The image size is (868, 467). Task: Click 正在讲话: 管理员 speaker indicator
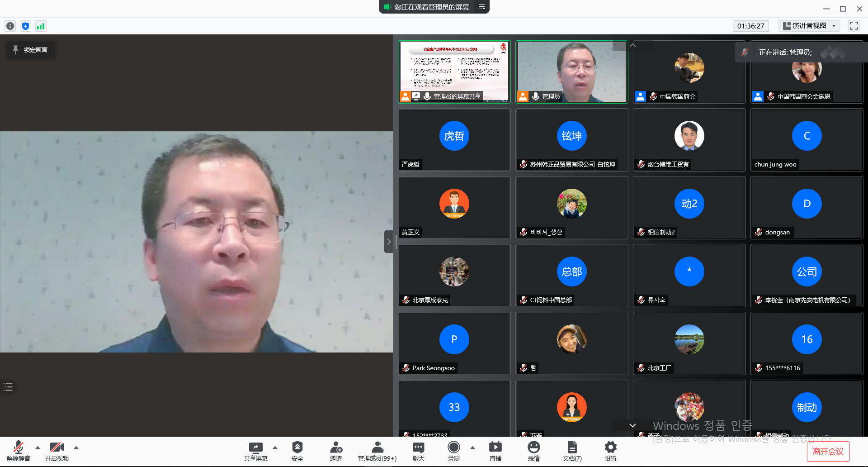tap(785, 52)
